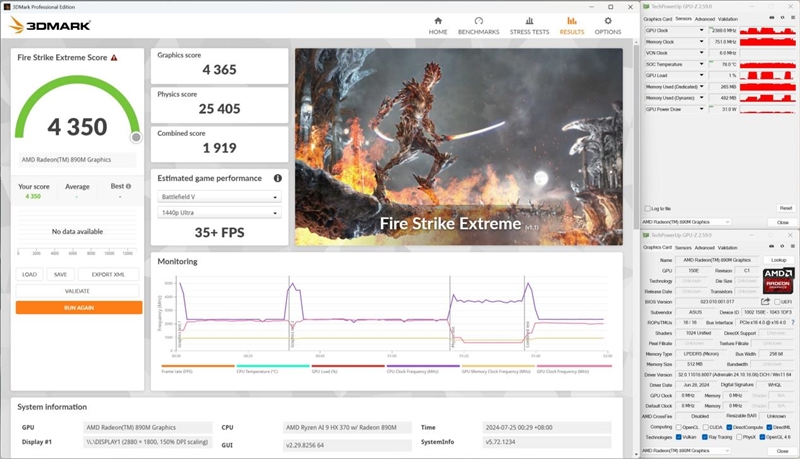The width and height of the screenshot is (800, 459).
Task: Click the GPU Clock red sensor graph
Action: tap(768, 31)
